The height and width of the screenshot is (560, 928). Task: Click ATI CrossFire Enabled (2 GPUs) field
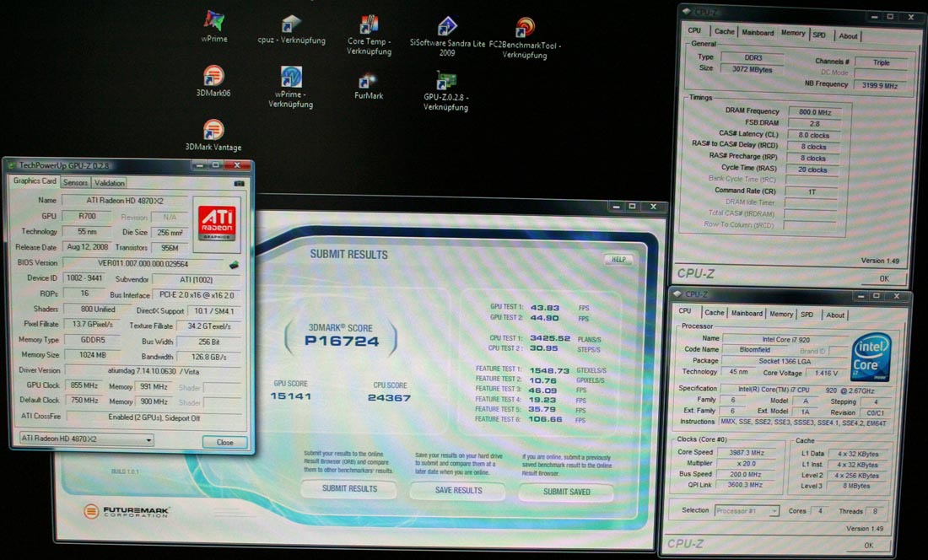(x=154, y=417)
